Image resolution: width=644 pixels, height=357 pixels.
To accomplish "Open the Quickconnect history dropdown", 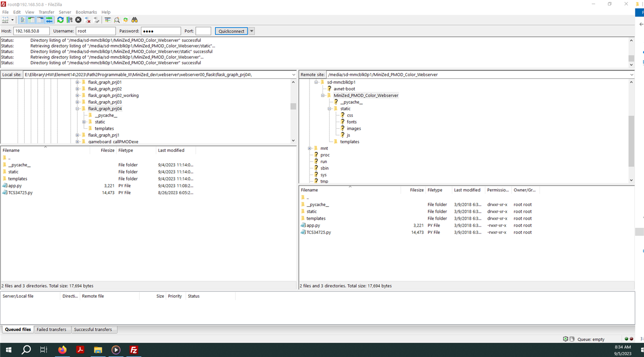I will click(252, 31).
